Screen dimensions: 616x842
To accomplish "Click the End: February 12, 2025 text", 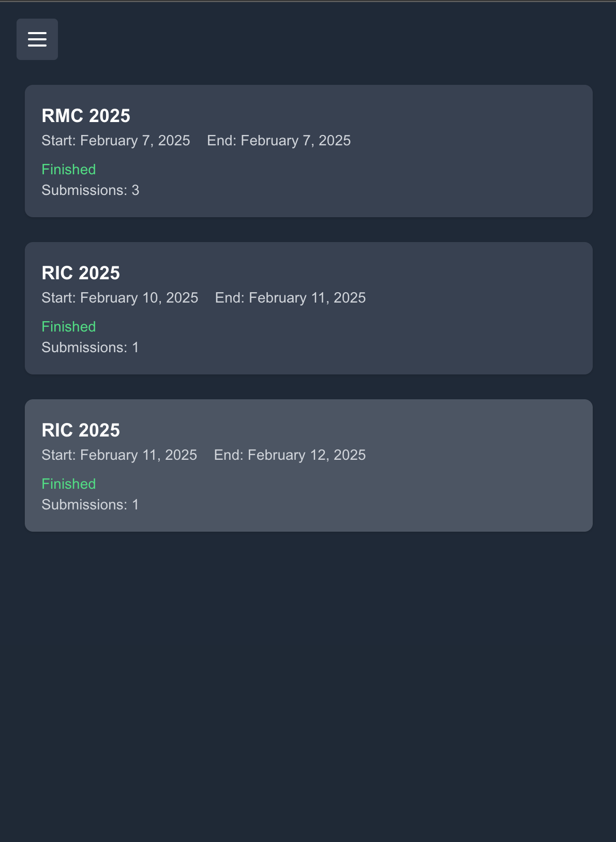I will pyautogui.click(x=290, y=455).
